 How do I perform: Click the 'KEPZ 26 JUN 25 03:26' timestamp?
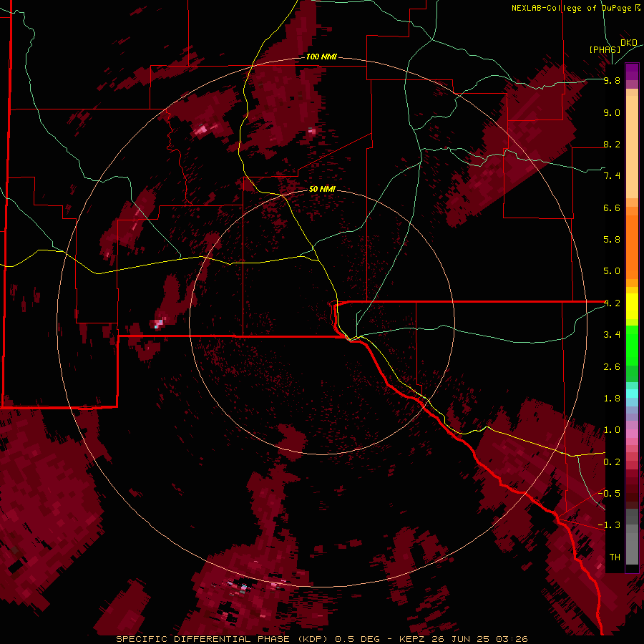tap(464, 639)
